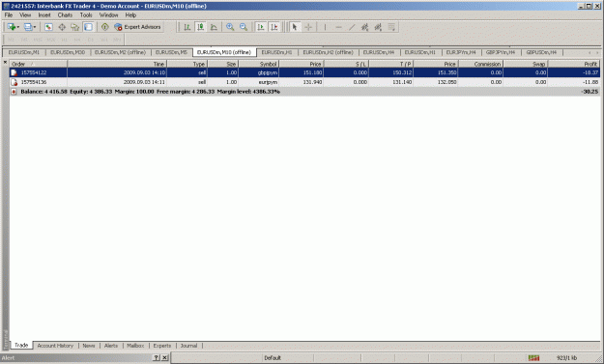The height and width of the screenshot is (364, 604).
Task: Select the D1 timeframe button
Action: point(91,40)
